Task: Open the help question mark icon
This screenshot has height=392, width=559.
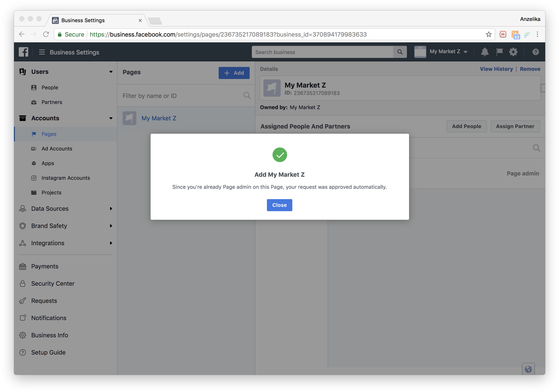Action: (535, 52)
